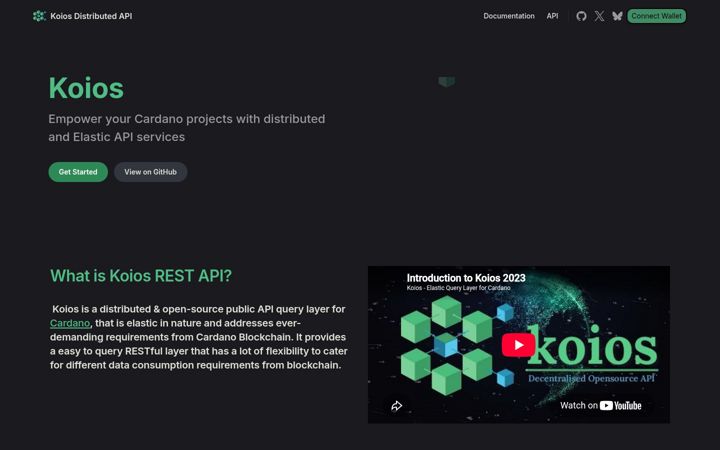
Task: Open the Introduction to Koios 2023 video title
Action: 466,278
